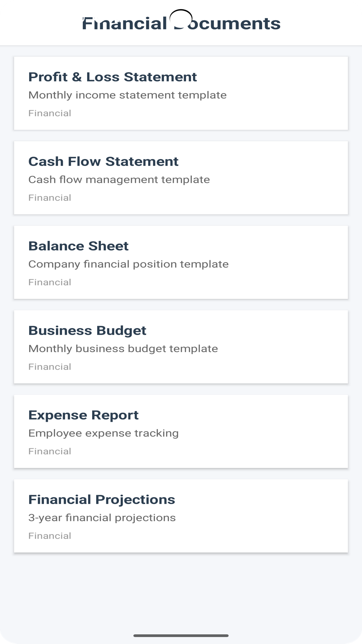Image resolution: width=362 pixels, height=644 pixels.
Task: Select "3-year financial projections" subtitle
Action: pyautogui.click(x=102, y=518)
